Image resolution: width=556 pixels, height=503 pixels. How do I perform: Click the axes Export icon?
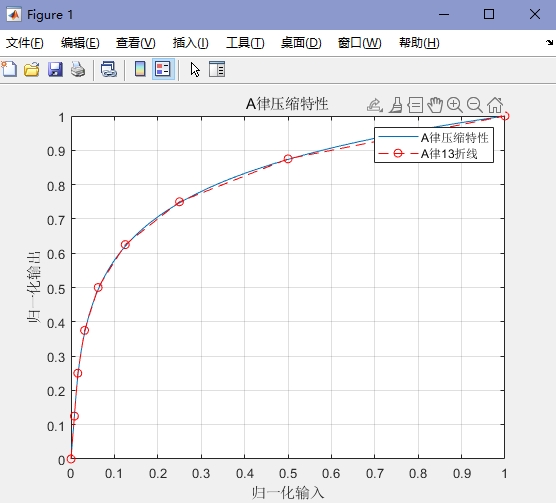(375, 105)
